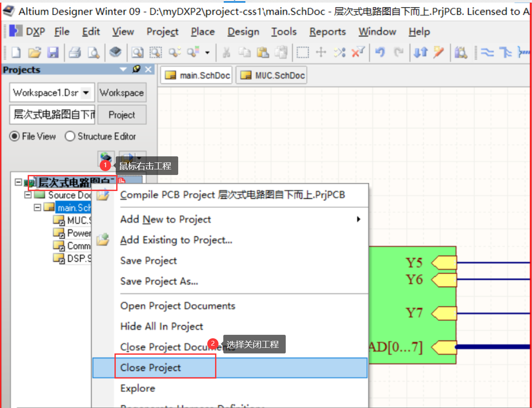
Task: Browse component libraries icon
Action: (x=461, y=52)
